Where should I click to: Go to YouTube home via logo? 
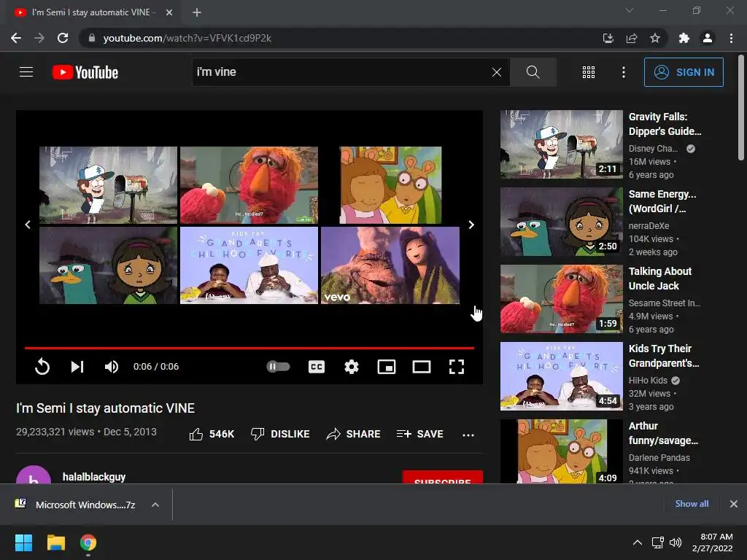(x=85, y=72)
